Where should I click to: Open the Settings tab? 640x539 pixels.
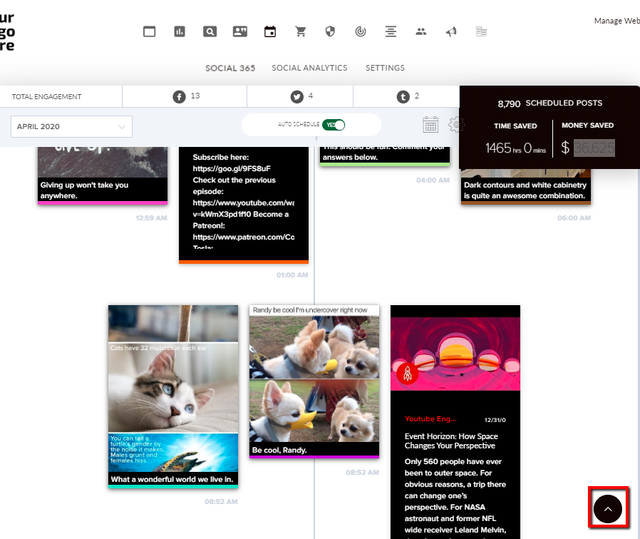pyautogui.click(x=385, y=68)
